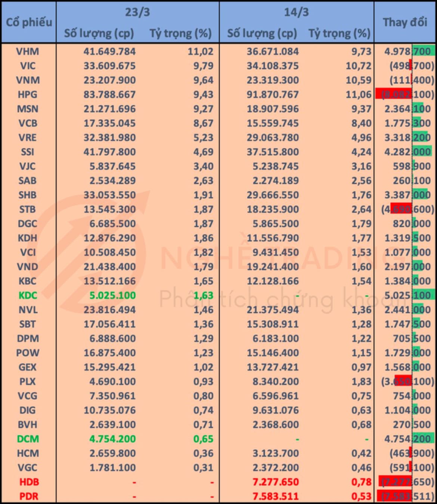Viewport: 437px width, 504px height.
Task: Select HDB quantity 7.277.650
Action: pos(276,482)
